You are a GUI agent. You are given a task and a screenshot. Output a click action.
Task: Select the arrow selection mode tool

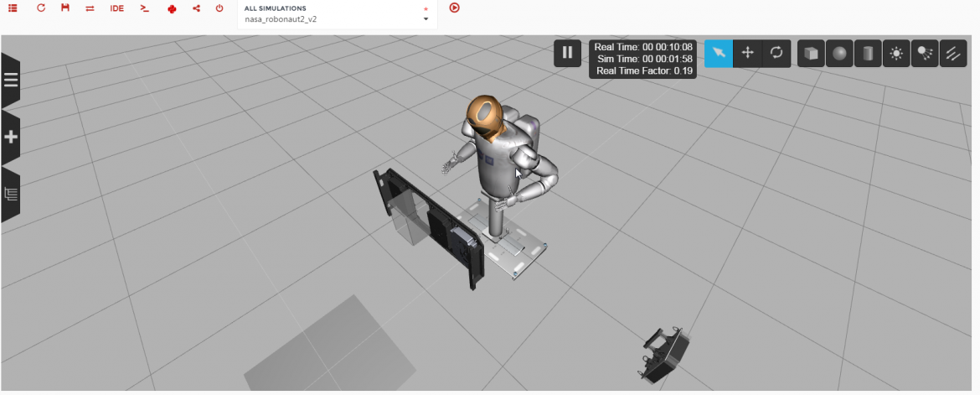[719, 53]
